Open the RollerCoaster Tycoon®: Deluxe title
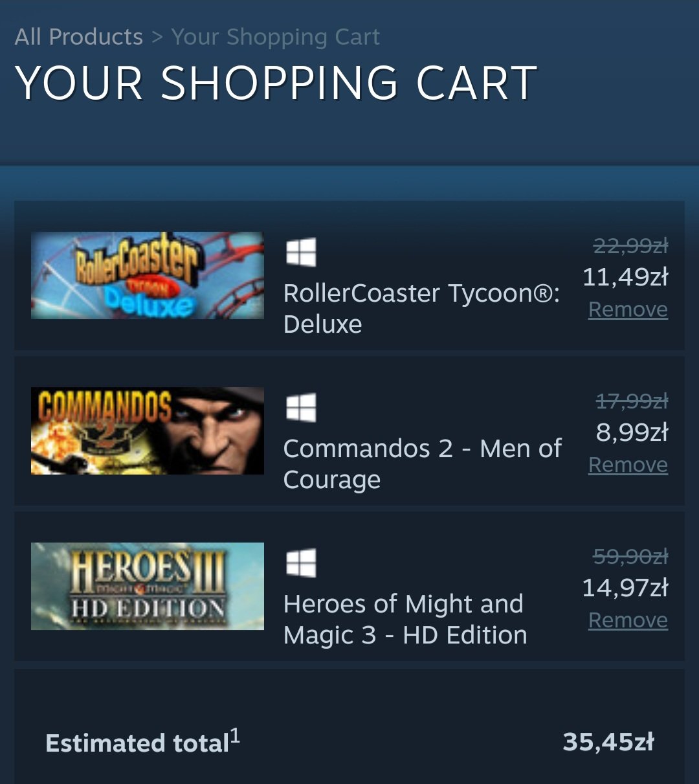This screenshot has height=784, width=699. coord(421,308)
